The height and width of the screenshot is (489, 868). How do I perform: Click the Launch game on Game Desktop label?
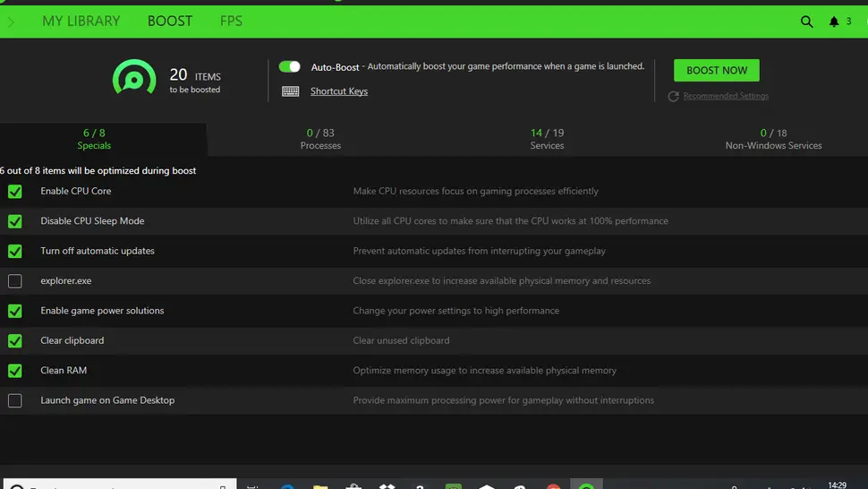pyautogui.click(x=107, y=400)
